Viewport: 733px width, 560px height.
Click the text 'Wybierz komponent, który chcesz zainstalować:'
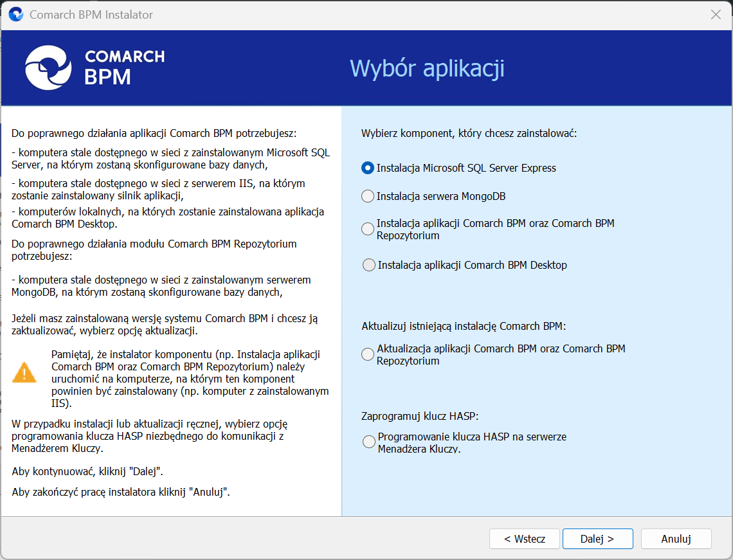click(x=469, y=133)
